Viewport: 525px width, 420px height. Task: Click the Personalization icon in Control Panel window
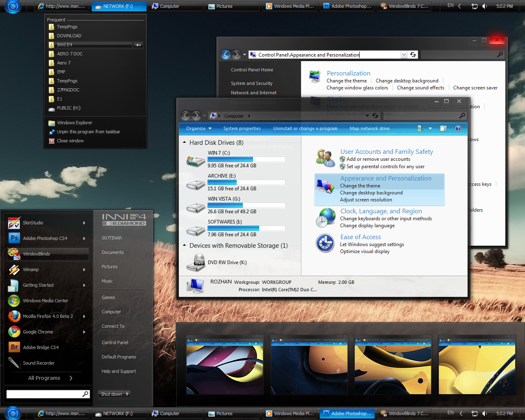[315, 77]
